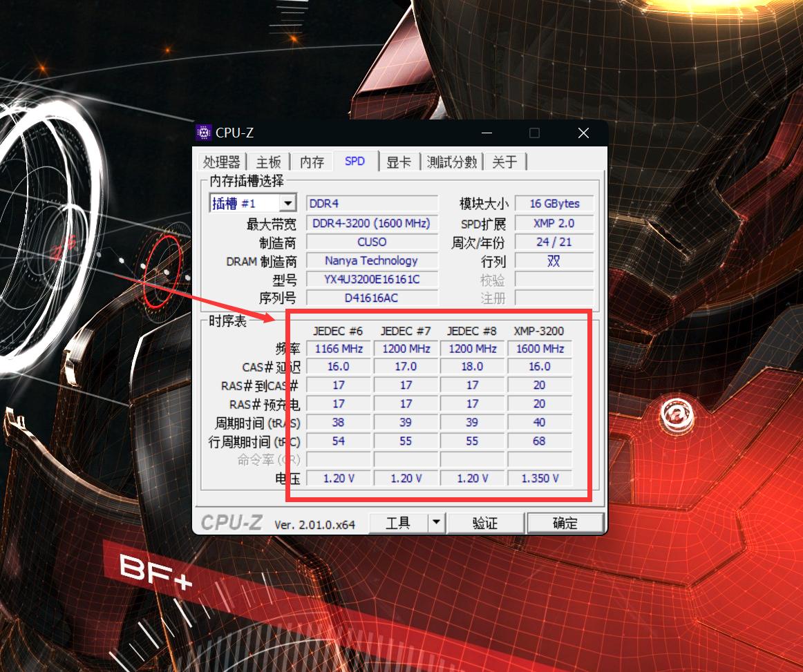
Task: Click the 确定 button
Action: [x=565, y=523]
